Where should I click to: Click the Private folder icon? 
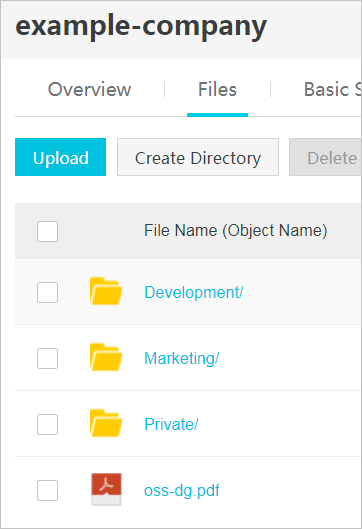[x=106, y=423]
